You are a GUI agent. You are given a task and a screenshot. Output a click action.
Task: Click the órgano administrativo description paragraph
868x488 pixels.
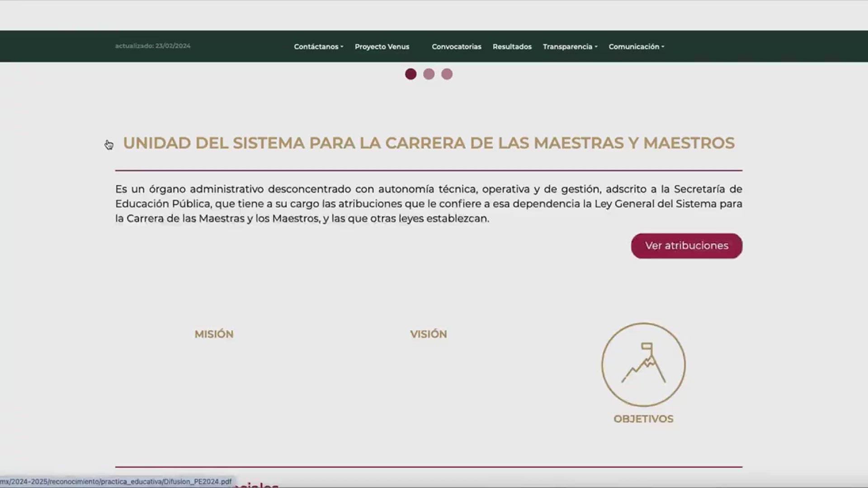click(x=429, y=204)
